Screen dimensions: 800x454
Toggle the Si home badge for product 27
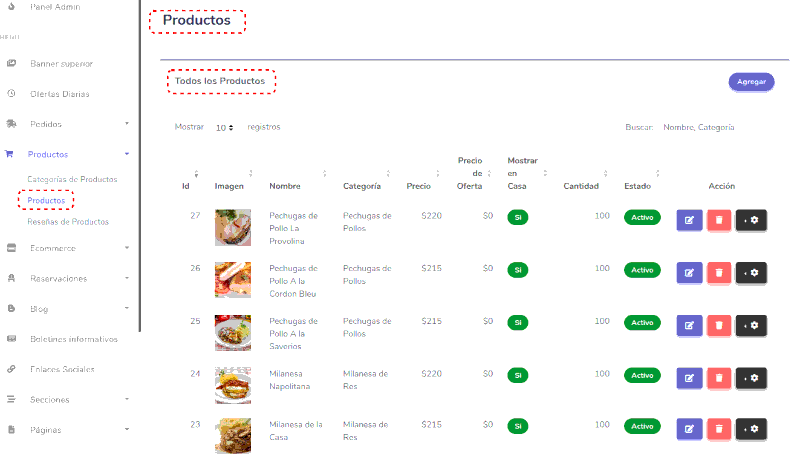(517, 217)
